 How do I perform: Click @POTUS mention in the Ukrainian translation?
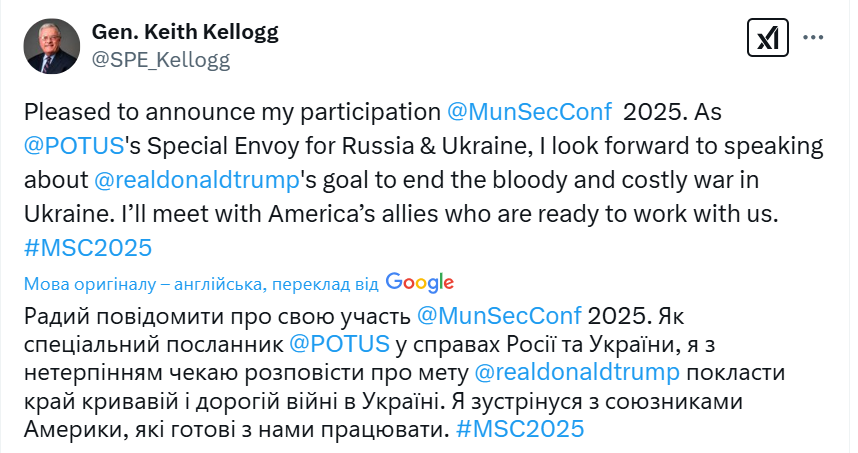coord(340,344)
